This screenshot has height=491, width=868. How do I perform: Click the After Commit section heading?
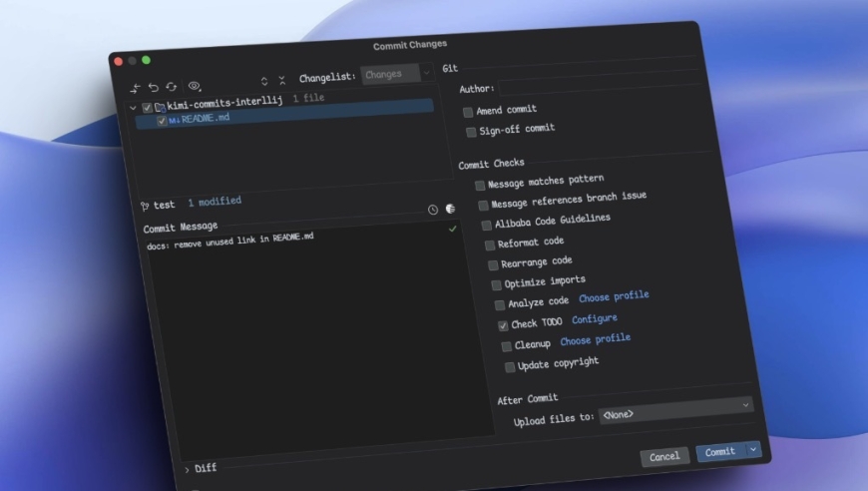point(528,399)
